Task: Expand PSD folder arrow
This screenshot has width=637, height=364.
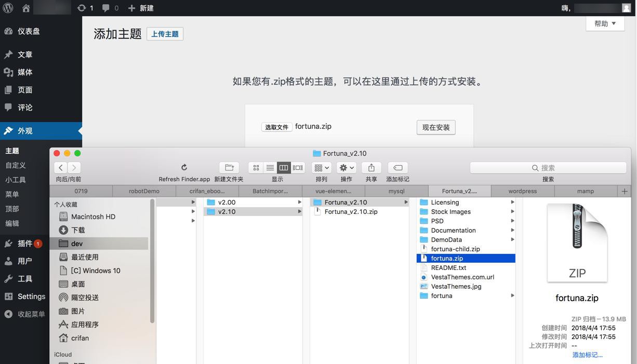Action: point(512,221)
